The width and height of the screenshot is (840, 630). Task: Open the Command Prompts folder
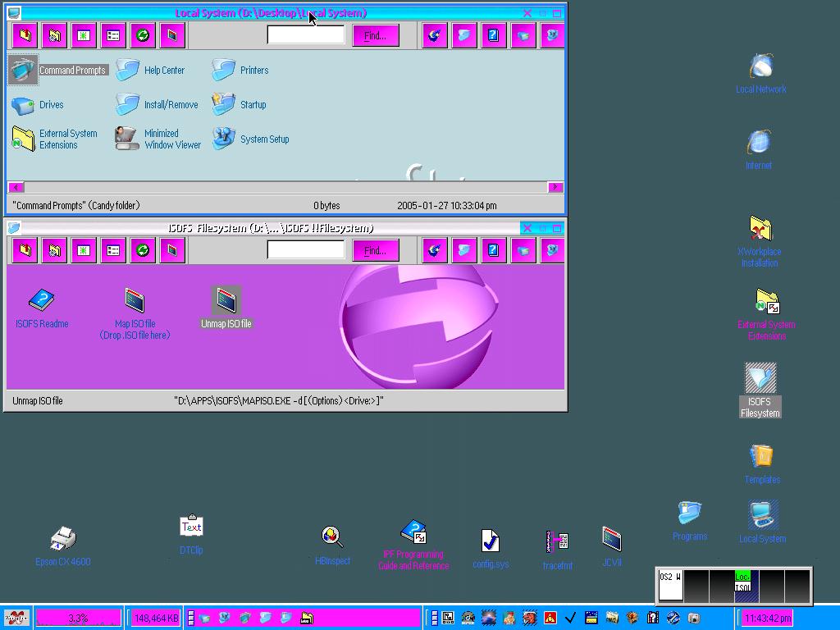24,71
